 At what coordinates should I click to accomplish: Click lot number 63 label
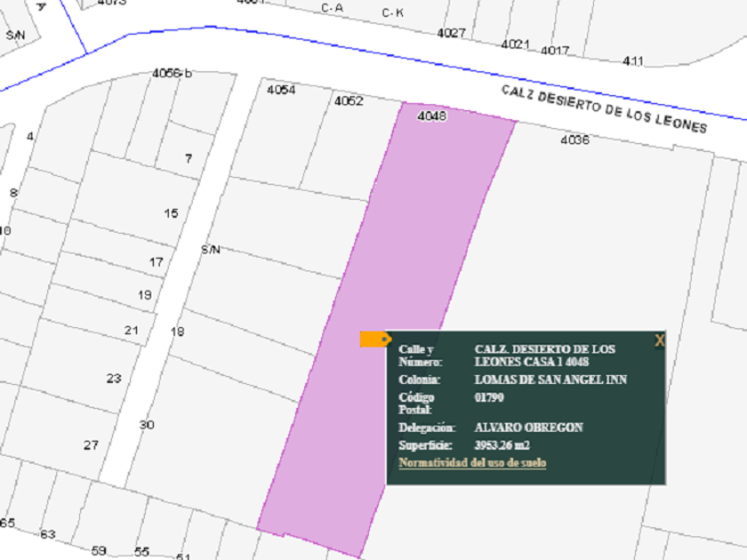pos(48,534)
